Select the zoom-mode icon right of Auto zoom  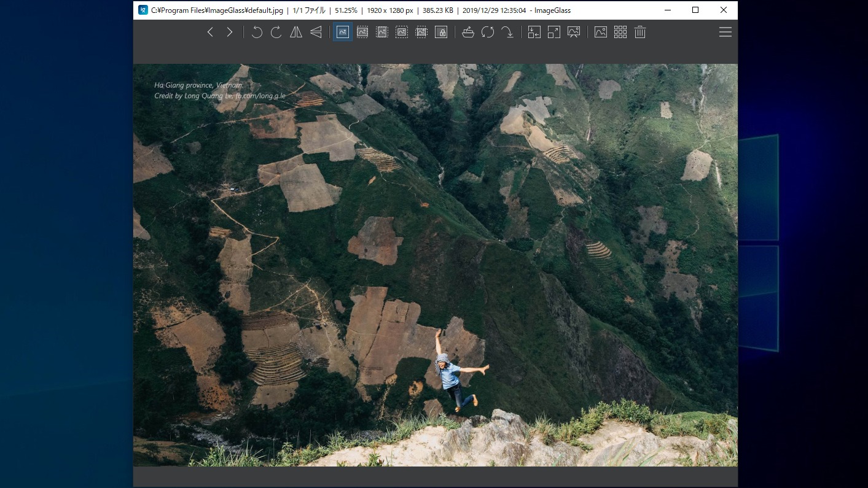click(x=362, y=32)
